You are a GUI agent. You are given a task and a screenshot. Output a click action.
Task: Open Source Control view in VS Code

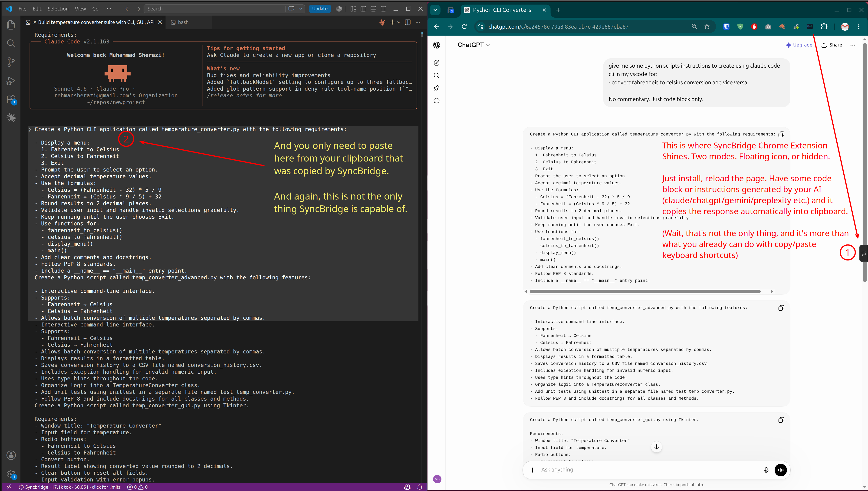pyautogui.click(x=11, y=62)
